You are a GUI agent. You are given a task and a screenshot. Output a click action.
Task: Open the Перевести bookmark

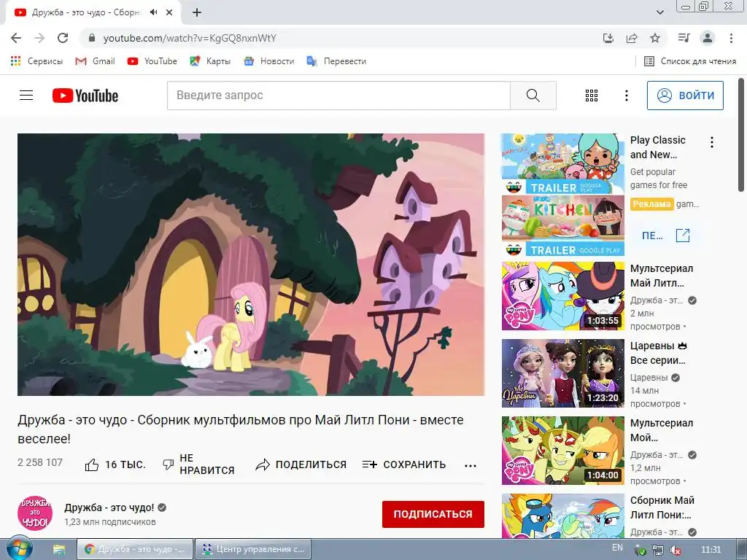[336, 61]
